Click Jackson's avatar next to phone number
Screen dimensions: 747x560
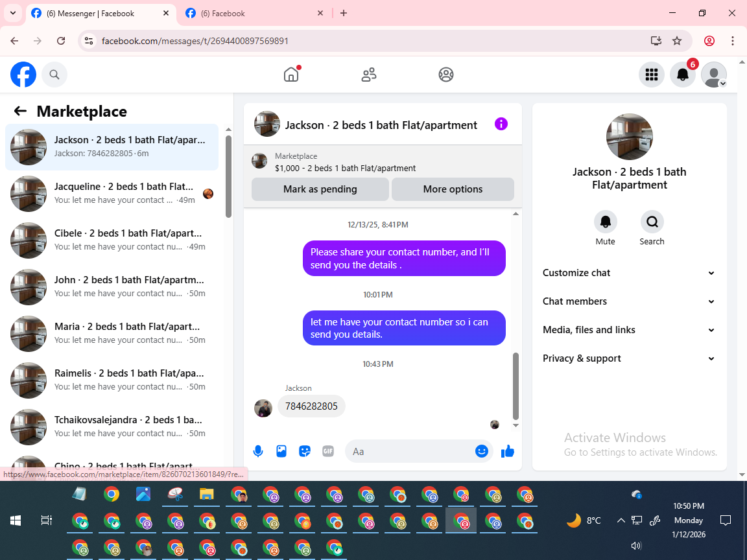263,408
